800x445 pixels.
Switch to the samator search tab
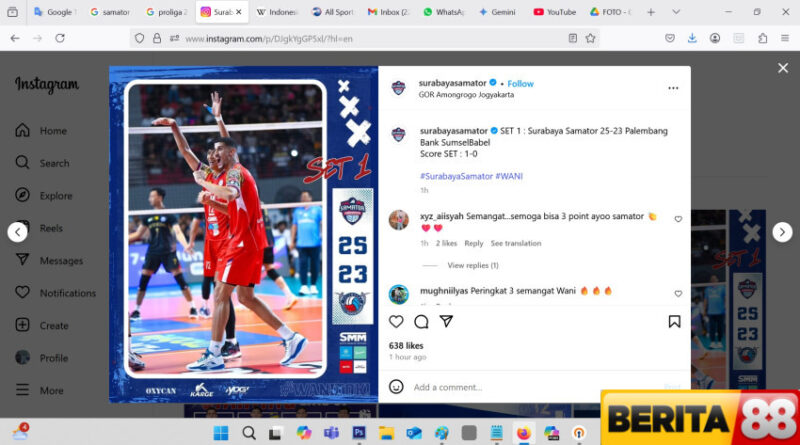(111, 12)
